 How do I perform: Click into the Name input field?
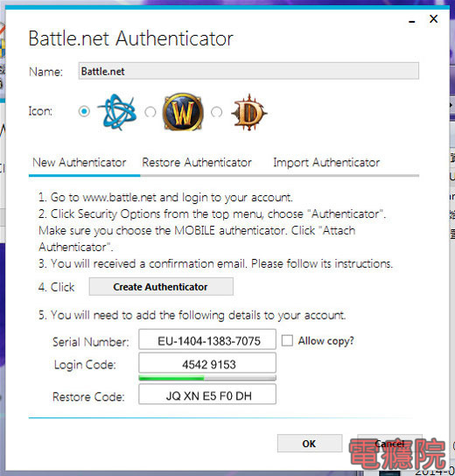point(248,71)
